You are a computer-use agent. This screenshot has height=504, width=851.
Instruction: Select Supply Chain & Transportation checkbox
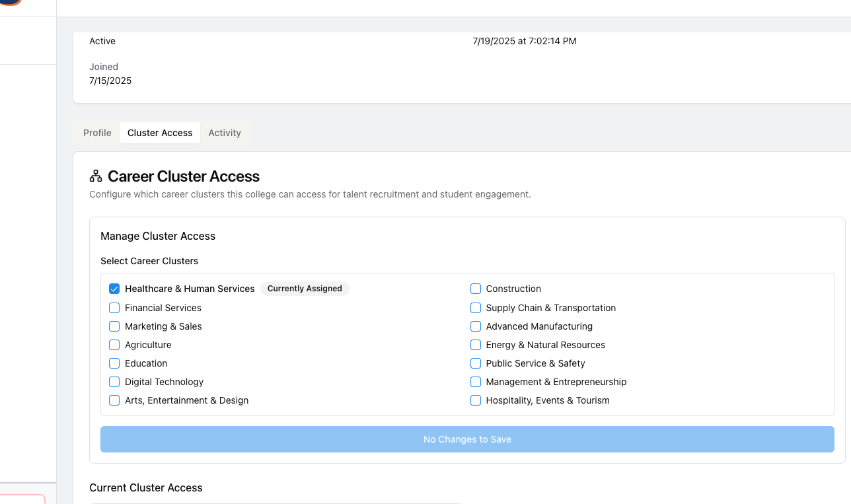point(476,308)
